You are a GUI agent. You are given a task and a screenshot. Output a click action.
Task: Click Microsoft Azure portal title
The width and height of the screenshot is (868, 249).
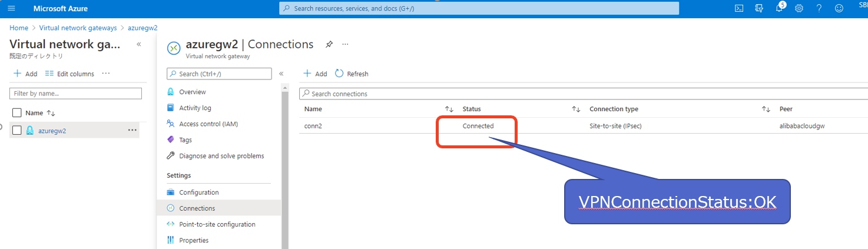[61, 8]
